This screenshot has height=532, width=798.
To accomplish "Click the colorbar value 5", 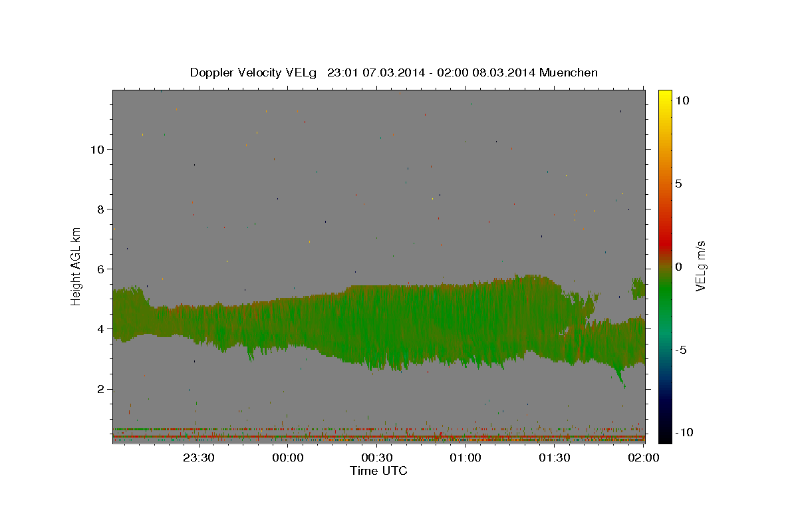I will point(678,184).
